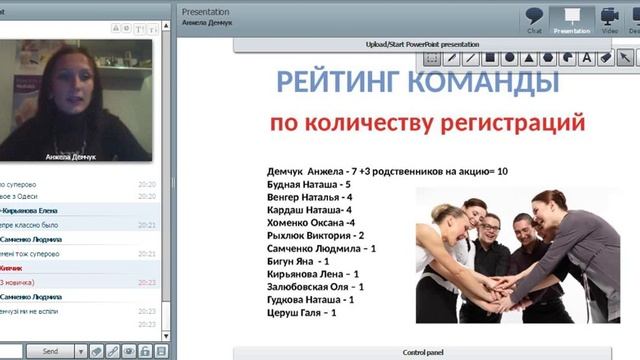Viewport: 640px width, 360px height.
Task: Click the 'Венгер Наталья - 4' line
Action: coord(309,198)
